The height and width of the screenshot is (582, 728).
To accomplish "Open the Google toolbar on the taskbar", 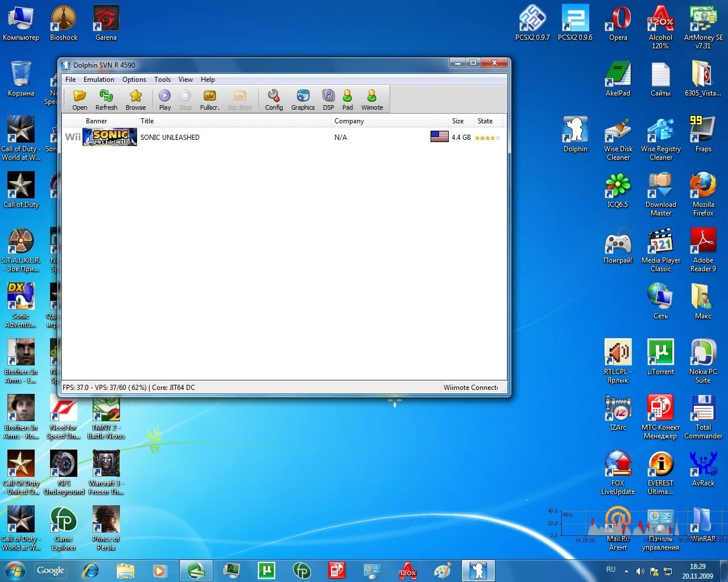I will (51, 570).
